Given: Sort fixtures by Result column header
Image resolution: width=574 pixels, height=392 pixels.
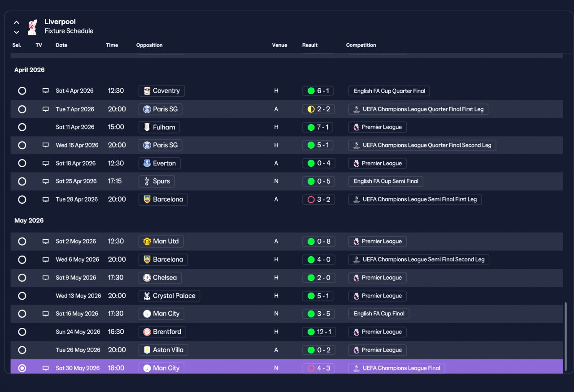Looking at the screenshot, I should (310, 45).
